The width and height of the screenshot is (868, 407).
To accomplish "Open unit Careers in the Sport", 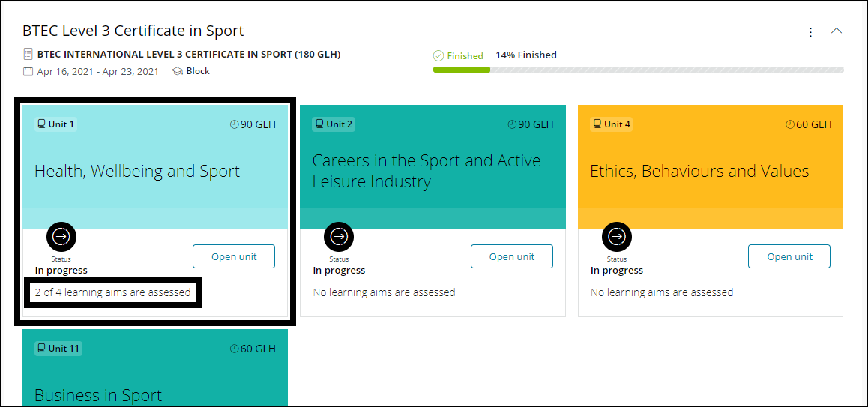I will pyautogui.click(x=512, y=256).
